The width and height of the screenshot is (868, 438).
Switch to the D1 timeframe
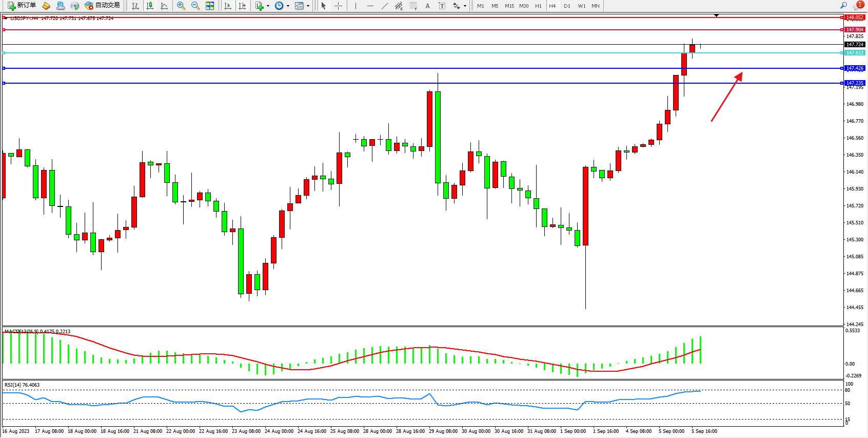(x=567, y=6)
